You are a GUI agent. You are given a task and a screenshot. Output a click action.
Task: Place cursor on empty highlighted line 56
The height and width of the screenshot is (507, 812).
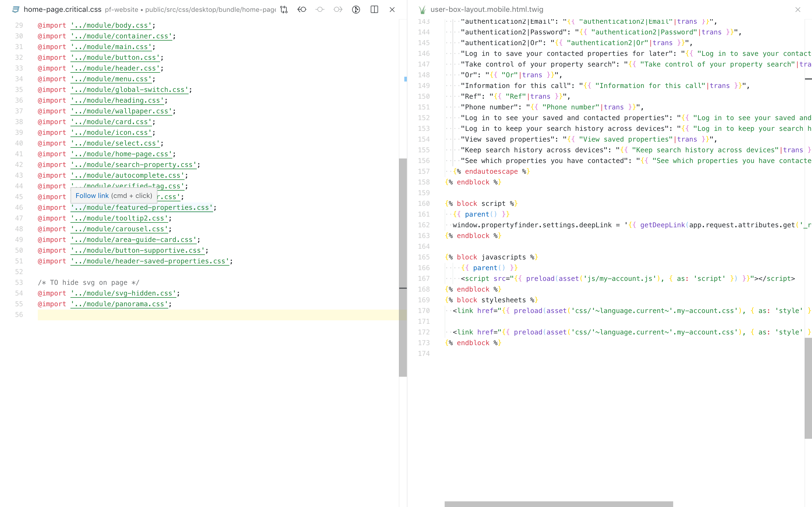coord(201,314)
